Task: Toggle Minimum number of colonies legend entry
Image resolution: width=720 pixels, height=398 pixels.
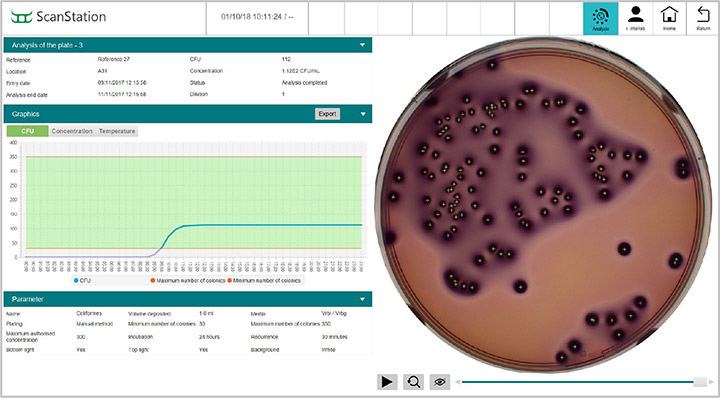Action: click(x=264, y=280)
